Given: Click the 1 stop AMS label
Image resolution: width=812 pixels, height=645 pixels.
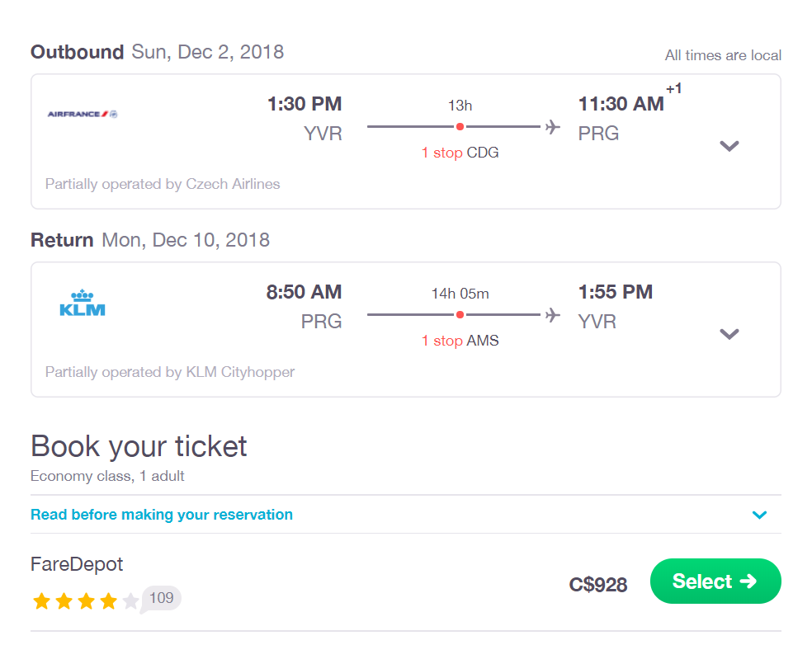Looking at the screenshot, I should (x=460, y=341).
